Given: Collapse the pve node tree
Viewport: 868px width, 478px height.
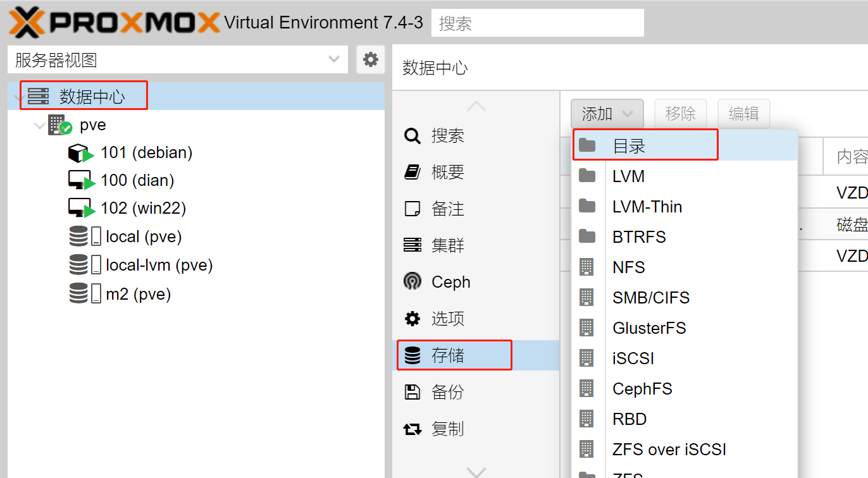Looking at the screenshot, I should point(39,125).
